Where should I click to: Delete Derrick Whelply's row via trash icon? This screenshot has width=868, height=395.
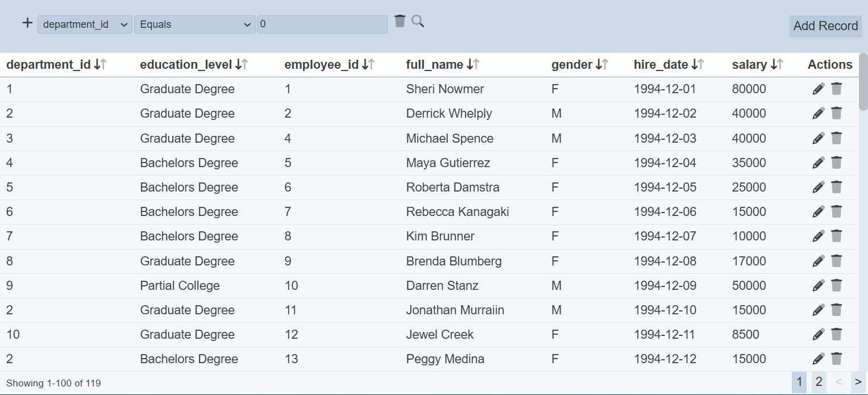pos(836,113)
